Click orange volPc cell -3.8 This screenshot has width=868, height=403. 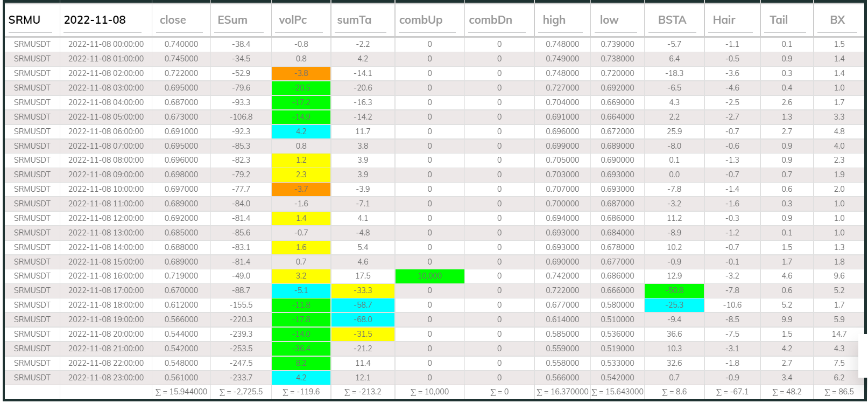point(301,73)
